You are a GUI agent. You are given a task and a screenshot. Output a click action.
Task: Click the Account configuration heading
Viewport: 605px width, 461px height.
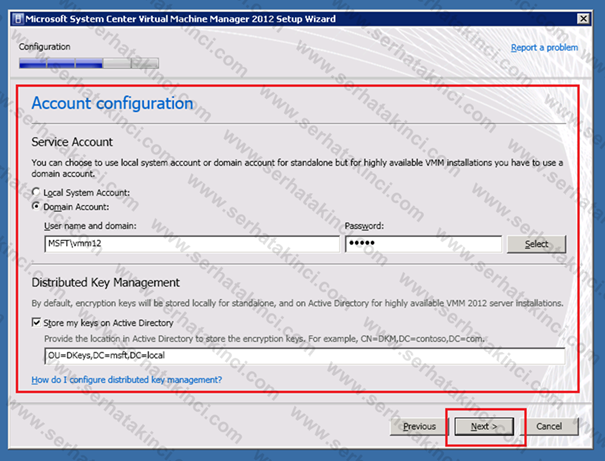[112, 103]
